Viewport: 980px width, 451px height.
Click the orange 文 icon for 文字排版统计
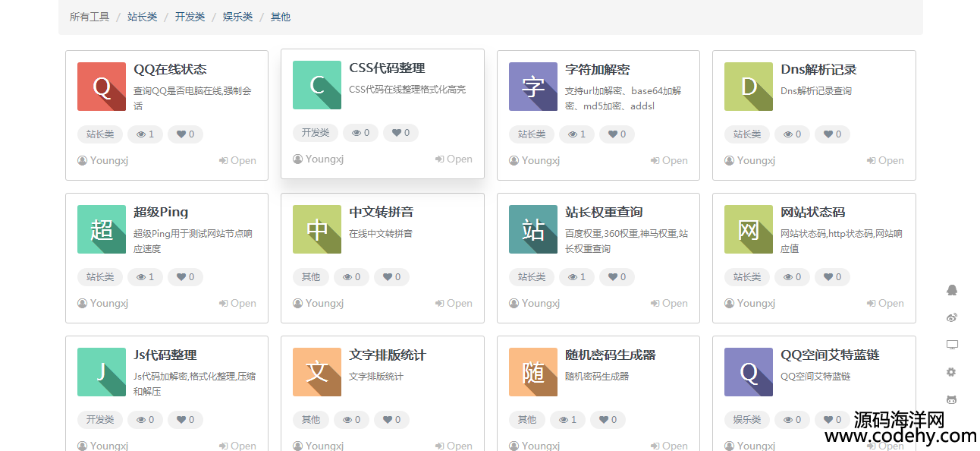coord(317,372)
